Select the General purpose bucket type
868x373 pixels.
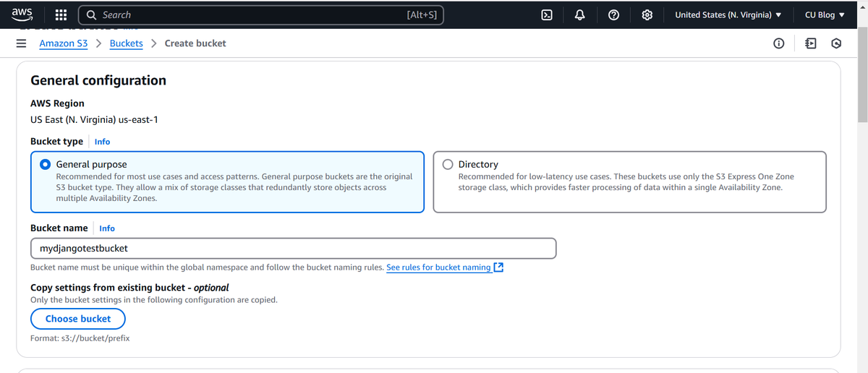(227, 181)
